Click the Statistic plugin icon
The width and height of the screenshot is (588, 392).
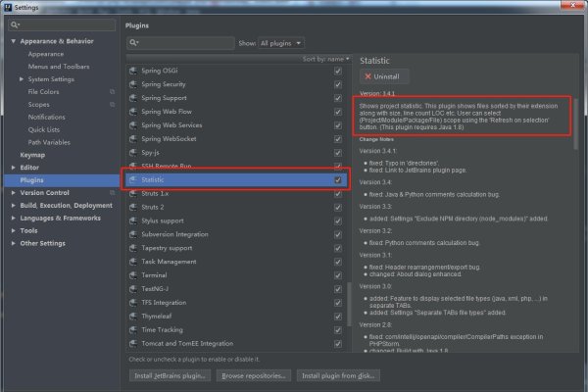click(133, 180)
